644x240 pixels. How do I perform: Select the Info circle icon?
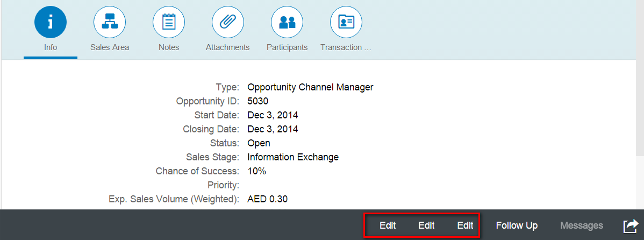click(51, 22)
